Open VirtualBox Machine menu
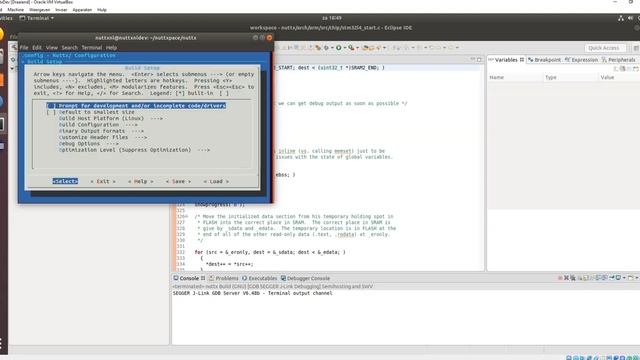640x360 pixels. [16, 9]
